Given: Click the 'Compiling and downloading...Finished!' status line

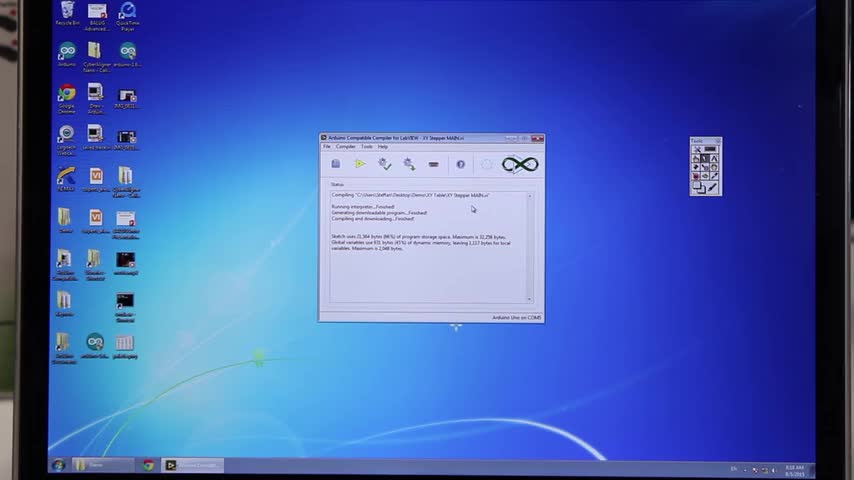Looking at the screenshot, I should [x=373, y=219].
